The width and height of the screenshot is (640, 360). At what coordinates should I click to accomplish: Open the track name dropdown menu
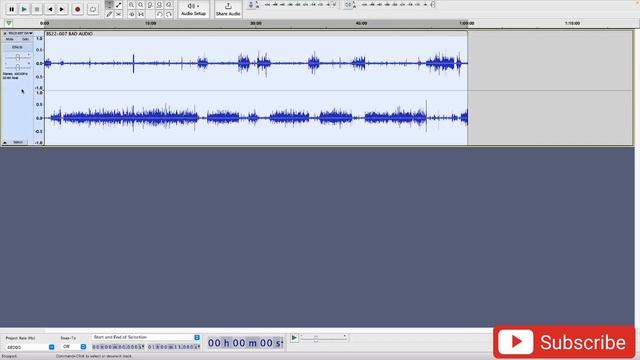click(x=20, y=33)
